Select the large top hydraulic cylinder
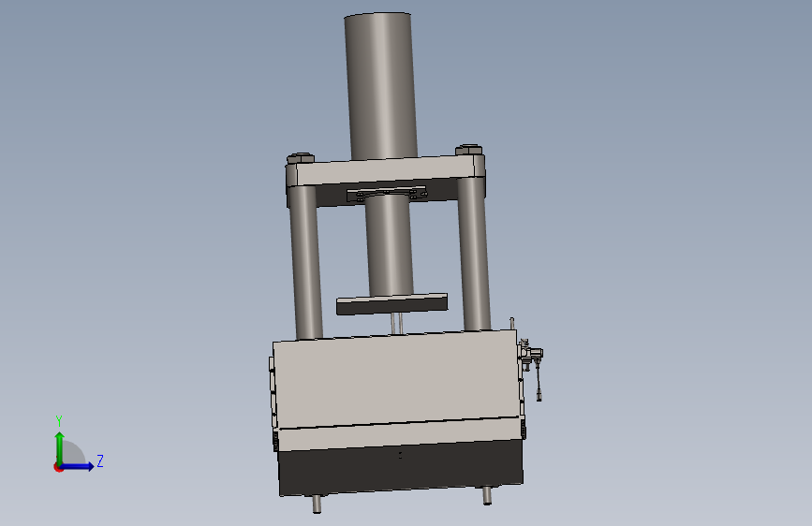This screenshot has width=812, height=526. point(380,85)
